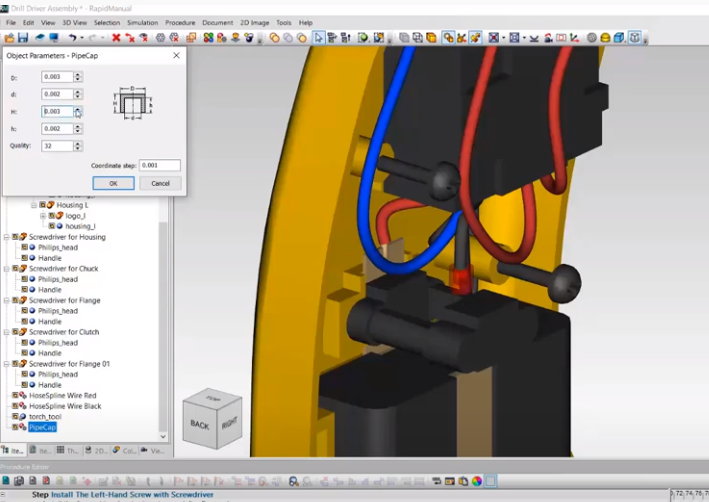Click the magnifier search icon in Procedure Editor

pos(293,481)
